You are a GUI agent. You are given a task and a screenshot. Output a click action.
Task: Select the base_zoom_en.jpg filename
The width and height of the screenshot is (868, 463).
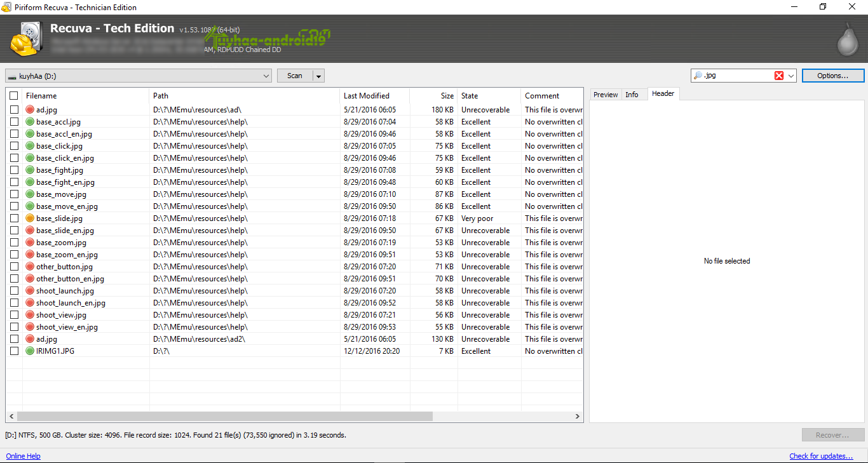coord(67,255)
